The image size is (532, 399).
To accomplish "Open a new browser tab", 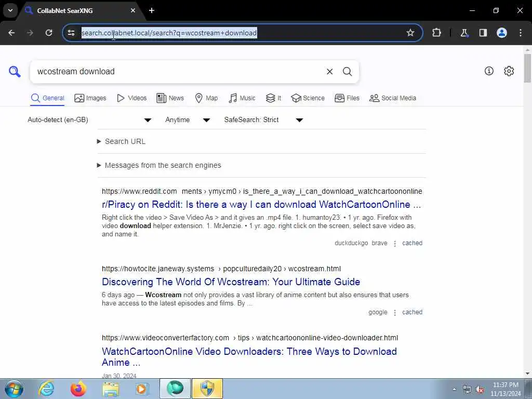I will coord(152,10).
